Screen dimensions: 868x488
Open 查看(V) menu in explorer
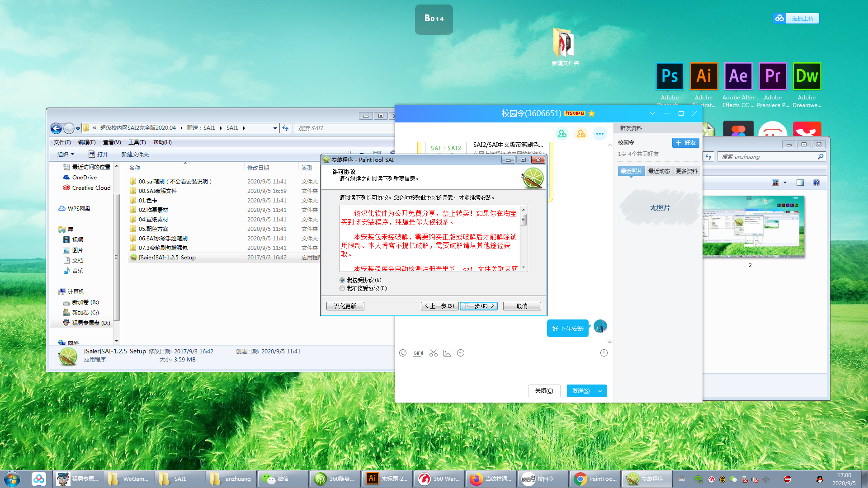tap(112, 142)
